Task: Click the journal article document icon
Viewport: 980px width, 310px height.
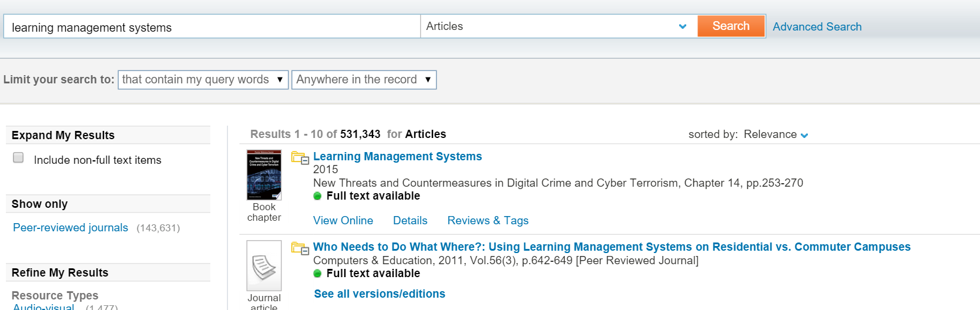Action: [264, 266]
